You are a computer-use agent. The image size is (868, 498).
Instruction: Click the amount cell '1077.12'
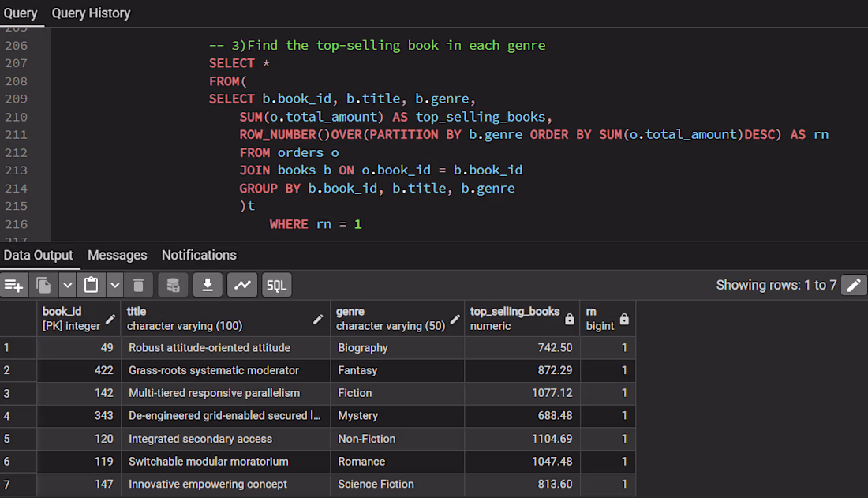522,393
